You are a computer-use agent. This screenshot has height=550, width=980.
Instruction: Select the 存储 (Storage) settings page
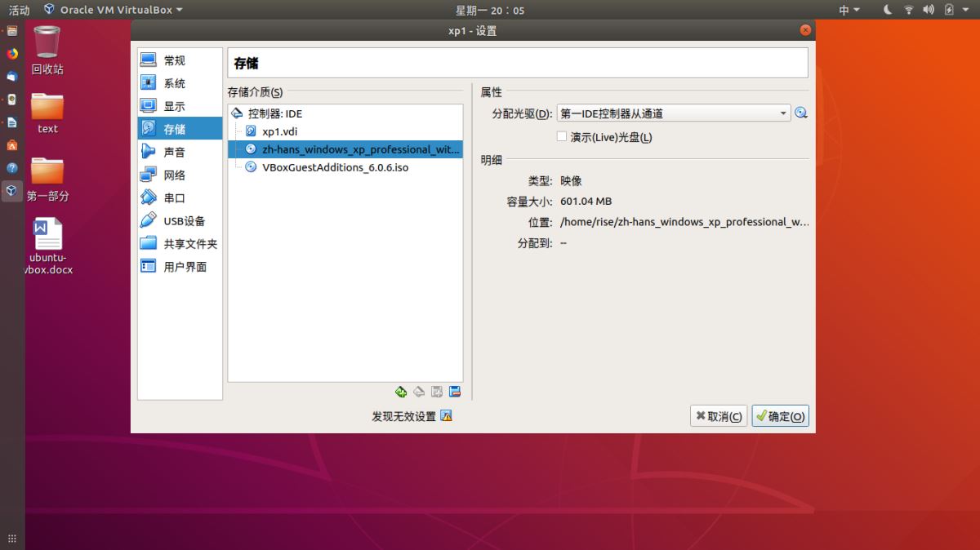click(x=180, y=129)
